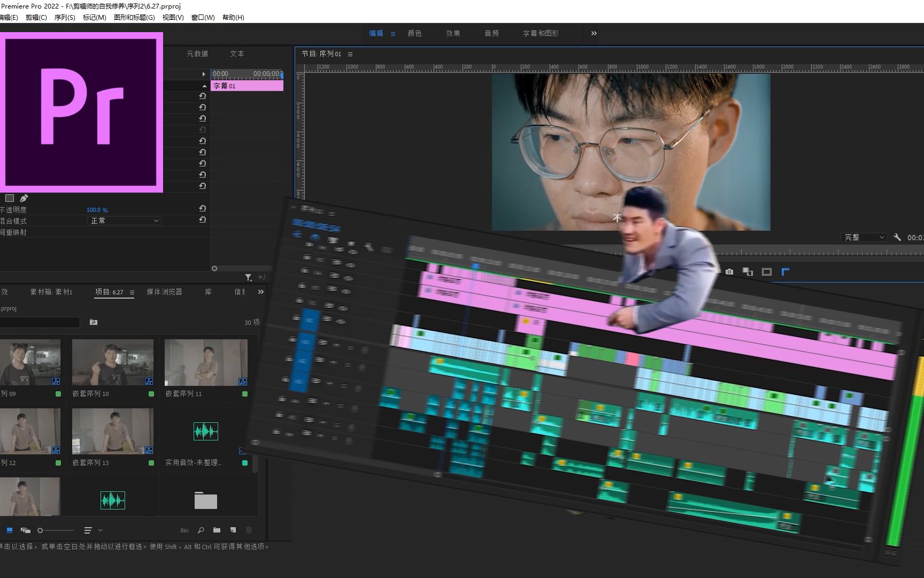Click the project search input field
Image resolution: width=924 pixels, height=578 pixels.
tap(40, 322)
